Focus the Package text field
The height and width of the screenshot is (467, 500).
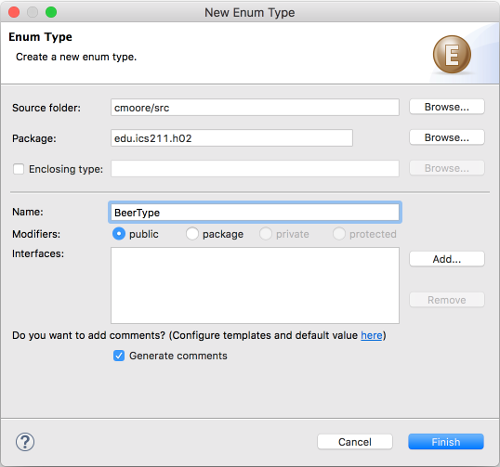pos(232,138)
